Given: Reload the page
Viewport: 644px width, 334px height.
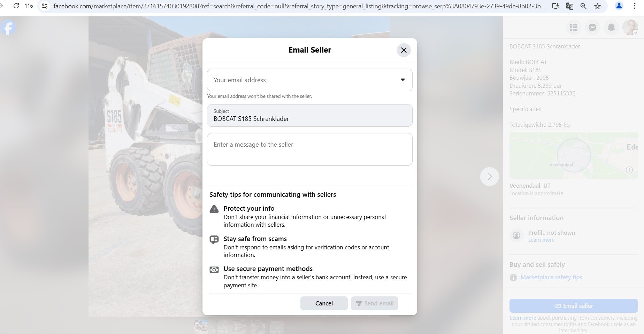Looking at the screenshot, I should 16,6.
